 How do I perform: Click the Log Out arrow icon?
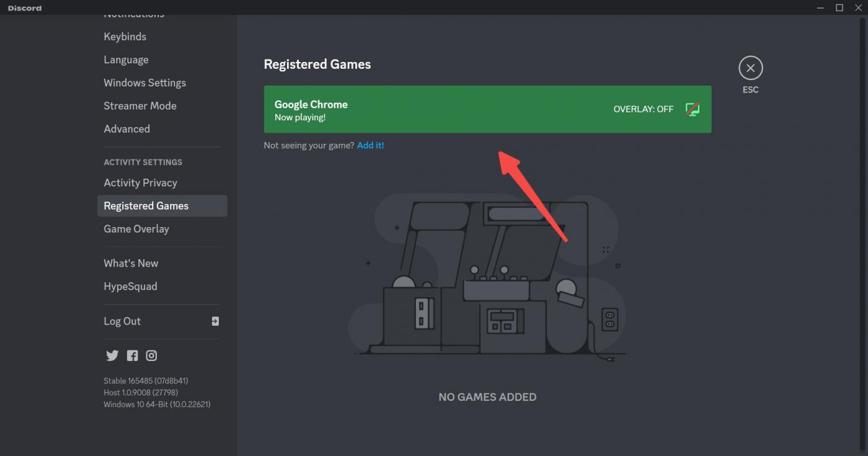coord(214,321)
